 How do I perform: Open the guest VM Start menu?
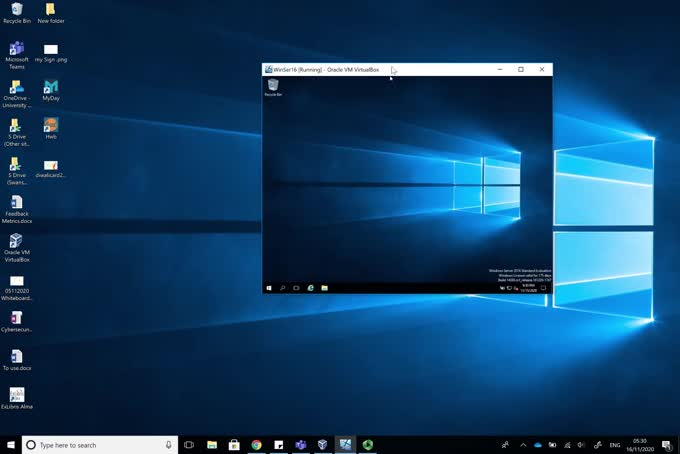(x=269, y=288)
